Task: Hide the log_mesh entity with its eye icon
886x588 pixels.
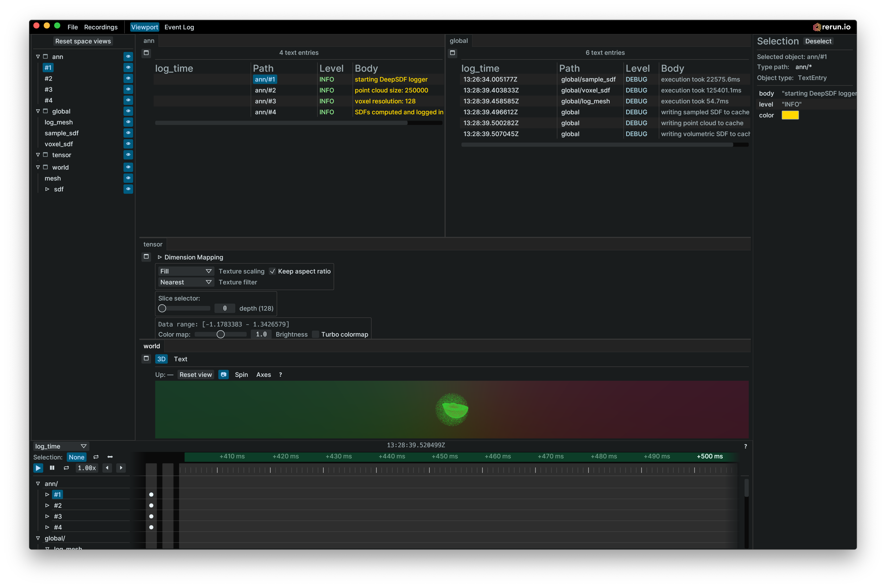Action: pyautogui.click(x=128, y=122)
